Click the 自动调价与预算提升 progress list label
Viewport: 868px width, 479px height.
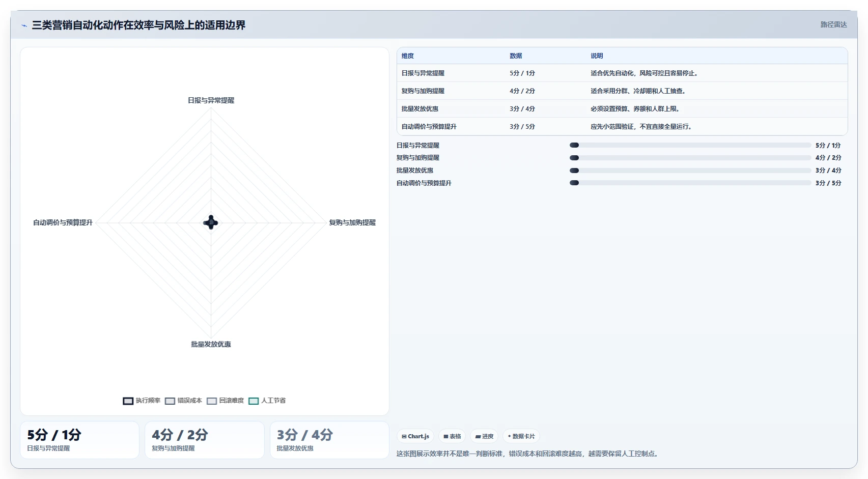(424, 183)
